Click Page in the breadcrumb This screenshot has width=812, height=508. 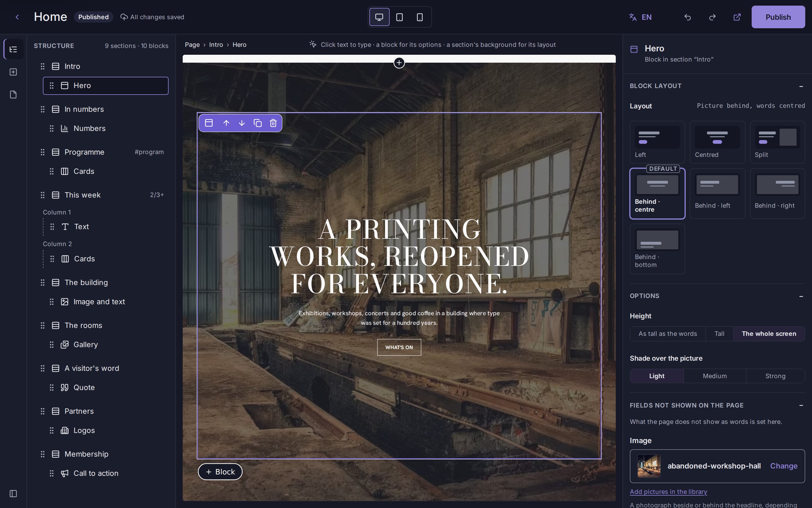click(x=192, y=45)
